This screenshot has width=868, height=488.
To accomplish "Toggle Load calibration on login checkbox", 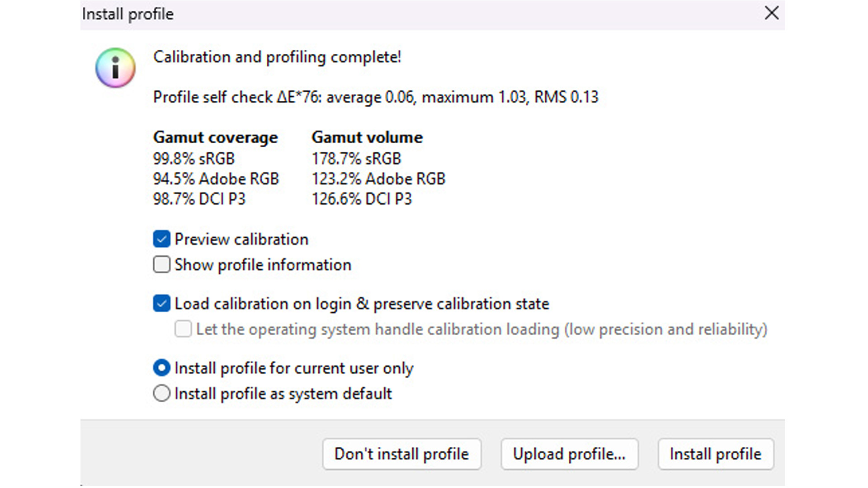I will 161,304.
